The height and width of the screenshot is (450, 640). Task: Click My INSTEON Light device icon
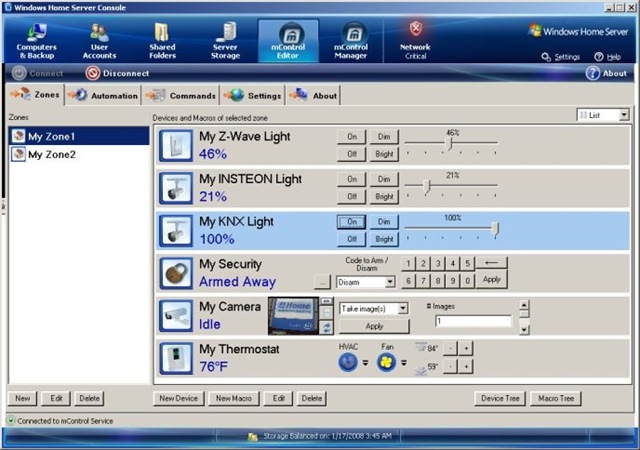176,188
